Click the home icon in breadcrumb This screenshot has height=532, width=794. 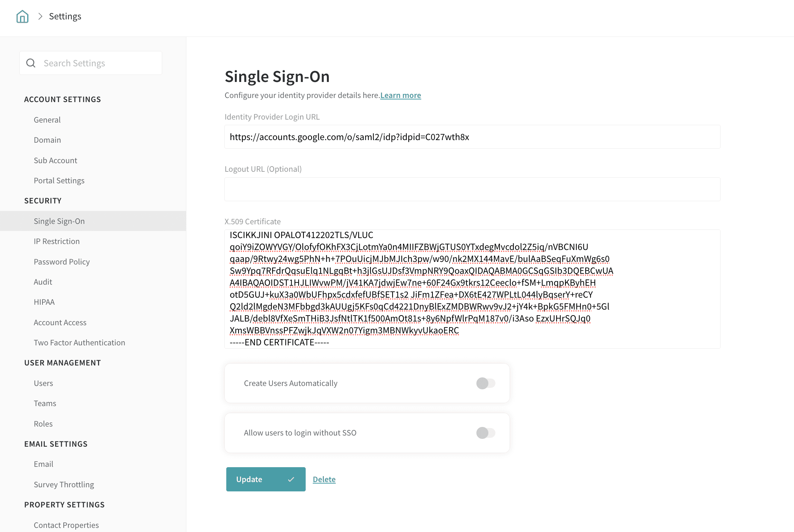22,17
